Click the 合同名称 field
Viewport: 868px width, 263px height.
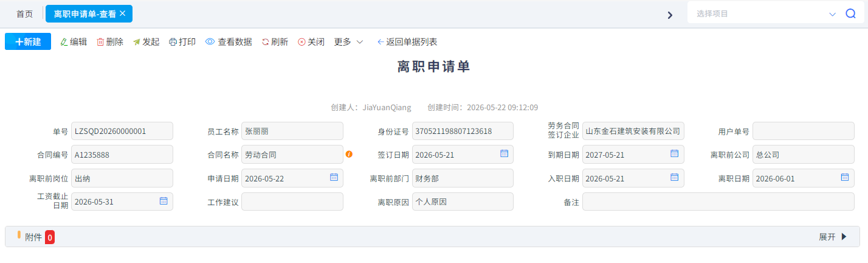pyautogui.click(x=292, y=155)
